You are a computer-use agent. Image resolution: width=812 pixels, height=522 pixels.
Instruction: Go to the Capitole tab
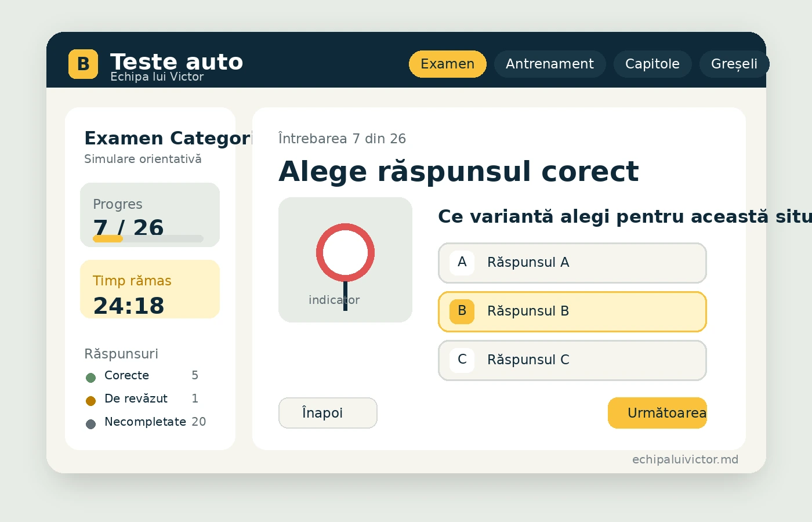[652, 64]
